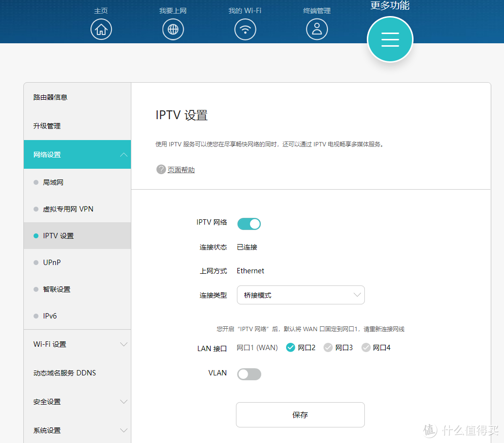Open 我要上网 internet settings icon

click(173, 29)
